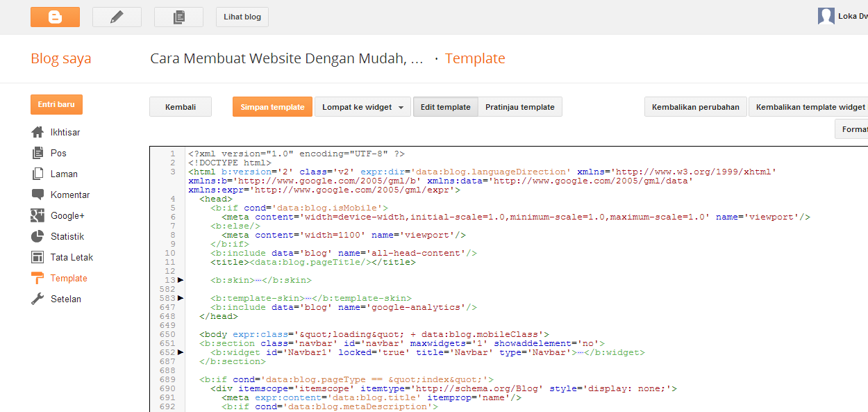Go to Pos in the sidebar
The width and height of the screenshot is (868, 412).
coord(58,153)
